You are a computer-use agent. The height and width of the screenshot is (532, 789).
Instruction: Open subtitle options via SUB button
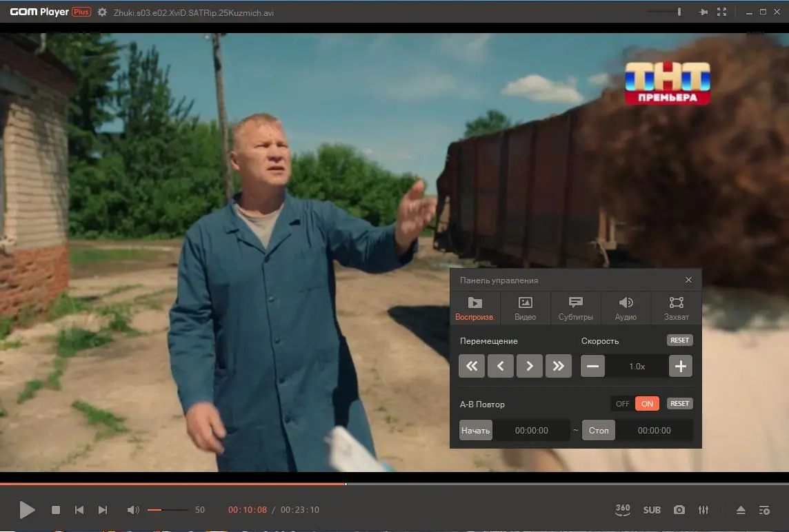(x=652, y=510)
